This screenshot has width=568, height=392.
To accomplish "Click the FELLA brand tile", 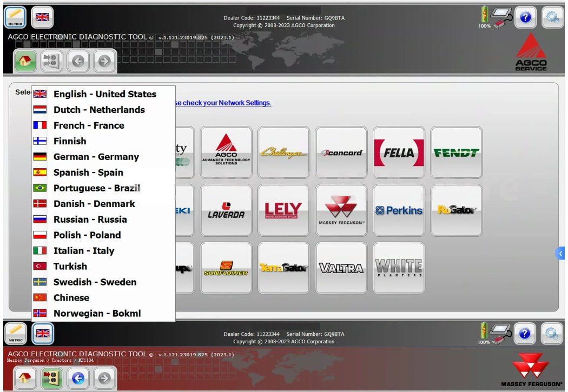I will tap(399, 152).
